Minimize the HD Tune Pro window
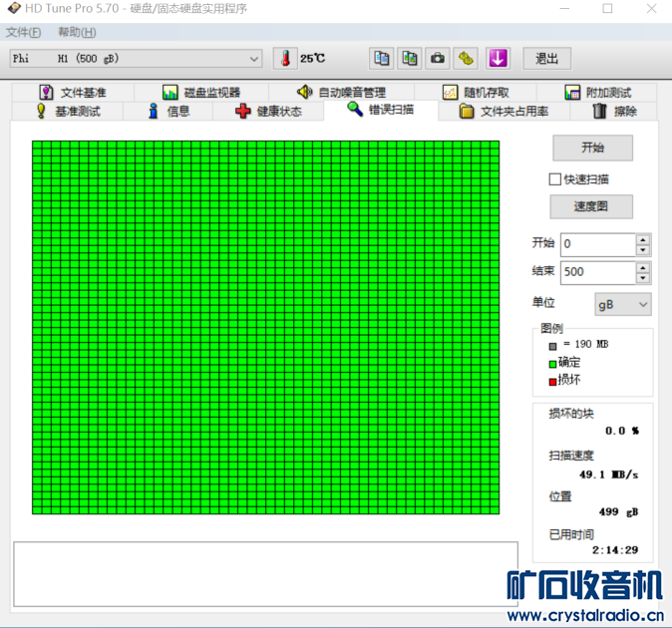Screen dimensions: 672x628 point(565,9)
